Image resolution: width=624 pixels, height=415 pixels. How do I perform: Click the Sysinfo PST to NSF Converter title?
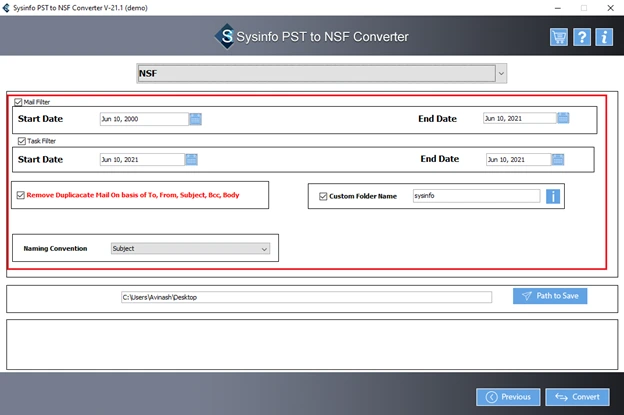(322, 37)
